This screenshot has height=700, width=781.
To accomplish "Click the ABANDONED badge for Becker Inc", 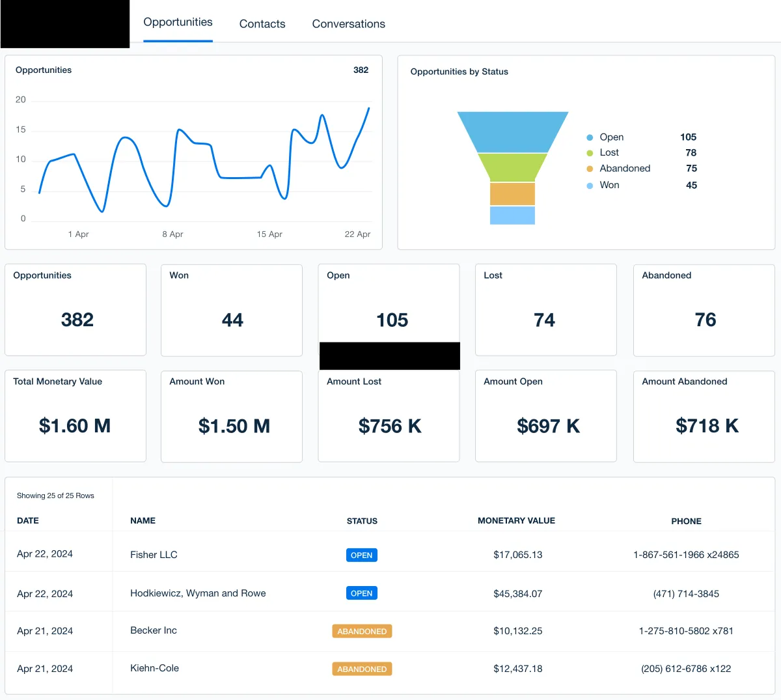I will 362,631.
